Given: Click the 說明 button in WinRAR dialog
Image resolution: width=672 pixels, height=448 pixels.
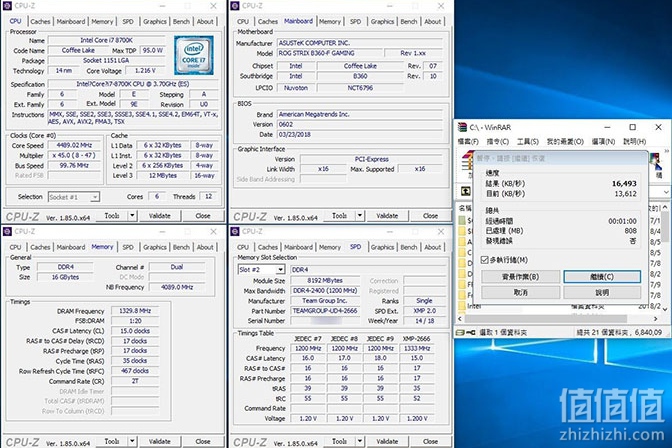Looking at the screenshot, I should [602, 293].
